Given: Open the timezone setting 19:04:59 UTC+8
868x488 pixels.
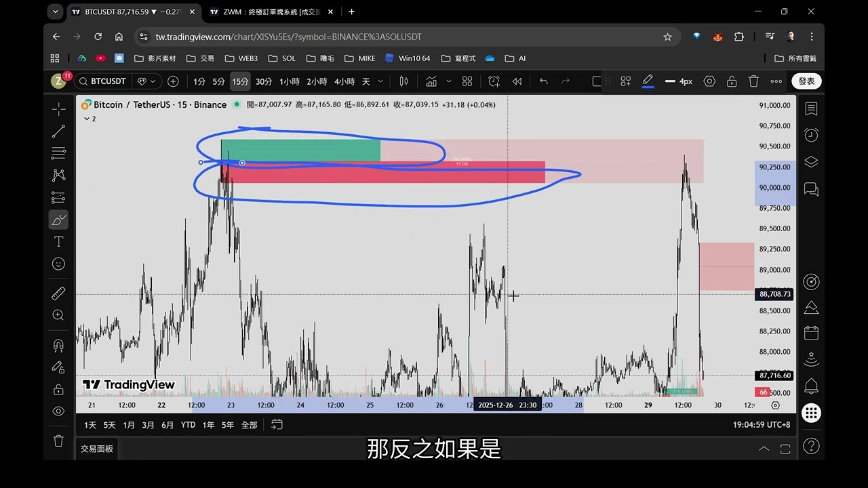Looking at the screenshot, I should click(x=761, y=425).
